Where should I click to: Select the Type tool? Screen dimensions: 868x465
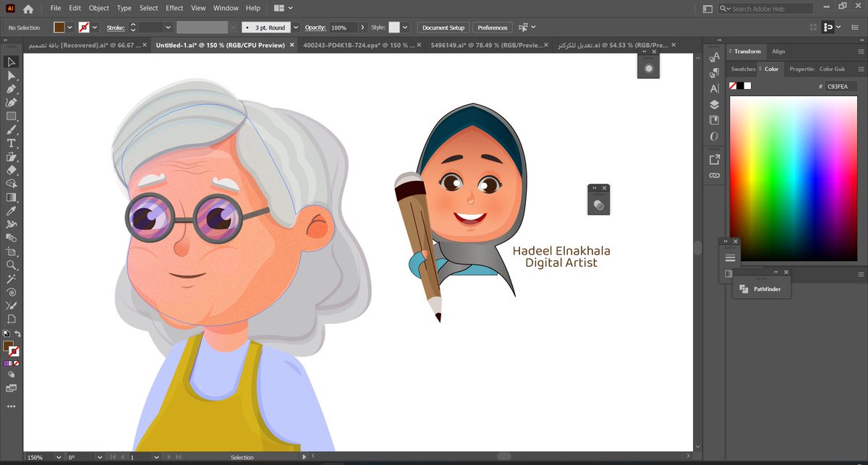pyautogui.click(x=11, y=143)
